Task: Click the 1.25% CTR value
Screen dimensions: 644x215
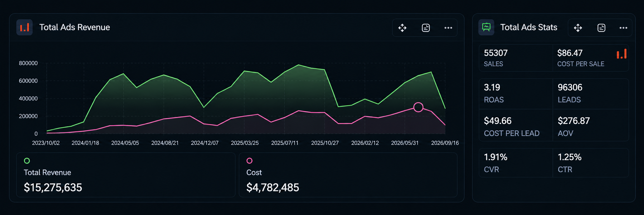Action: [569, 157]
